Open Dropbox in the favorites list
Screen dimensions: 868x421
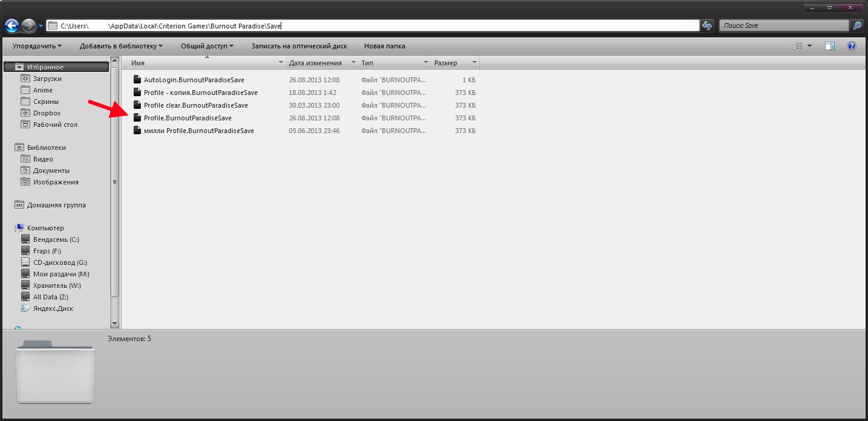pos(47,113)
